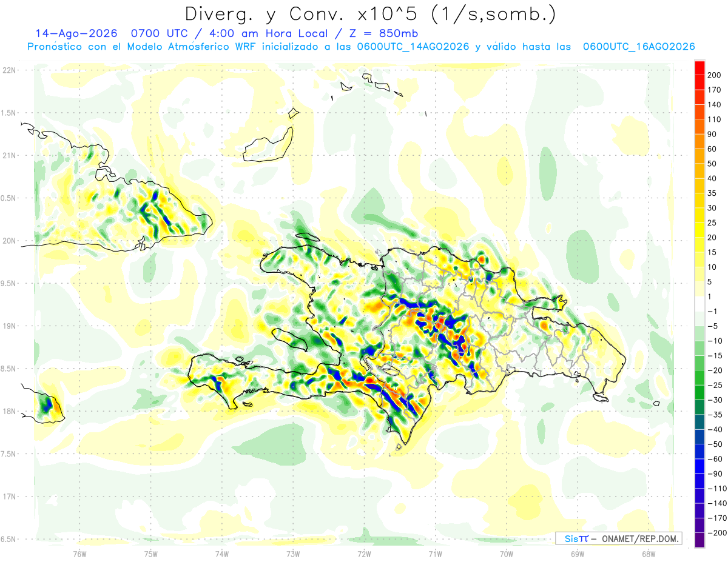The image size is (728, 562).
Task: Click the '68W' longitude label
Action: (x=649, y=554)
